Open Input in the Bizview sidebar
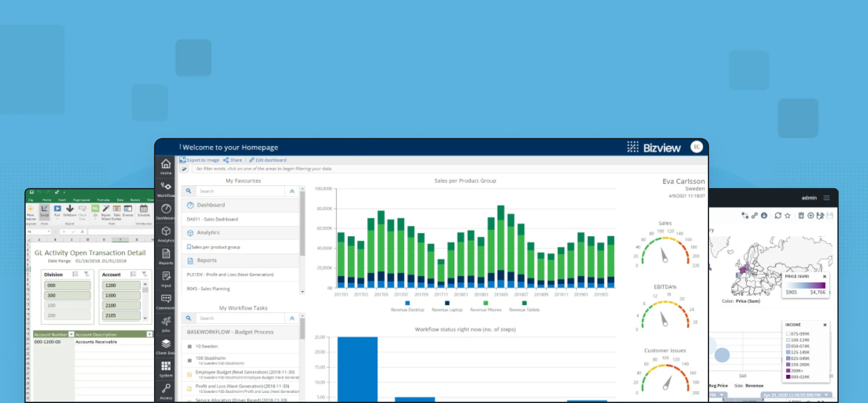The height and width of the screenshot is (403, 868). [x=165, y=279]
